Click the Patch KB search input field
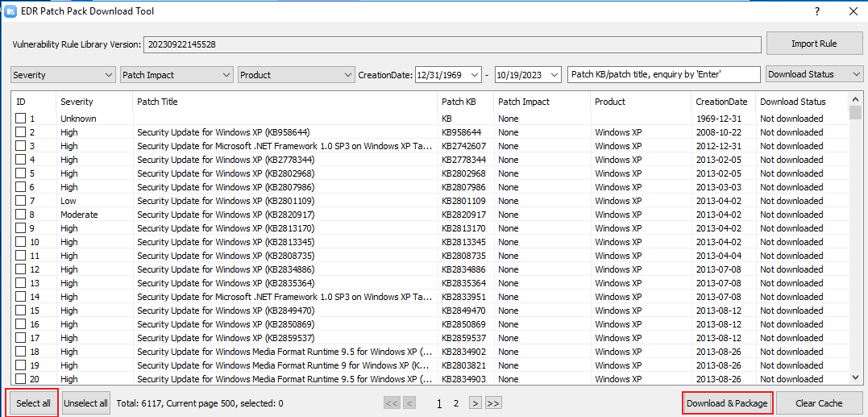 tap(663, 75)
